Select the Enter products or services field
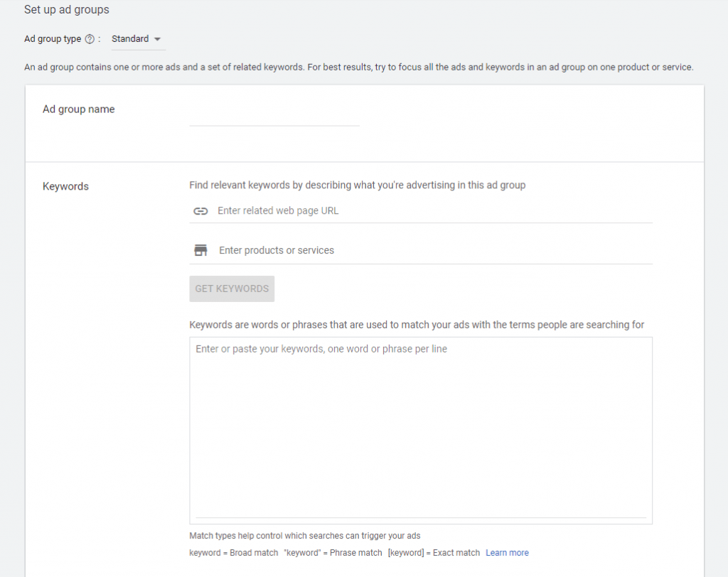The height and width of the screenshot is (577, 728). pyautogui.click(x=434, y=250)
